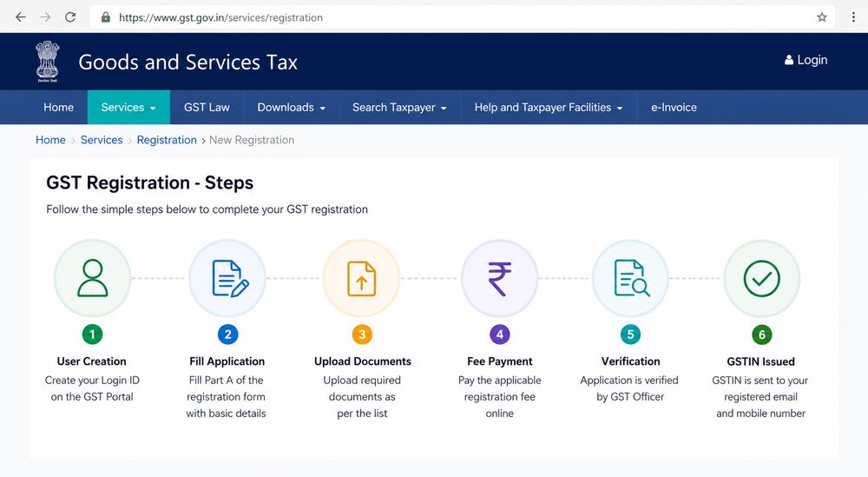
Task: Click step number 2 blue badge
Action: click(228, 334)
